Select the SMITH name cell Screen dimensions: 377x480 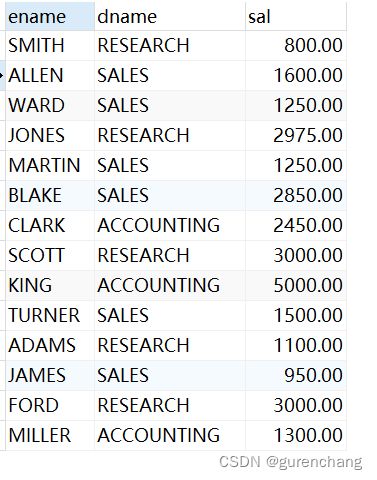click(50, 46)
